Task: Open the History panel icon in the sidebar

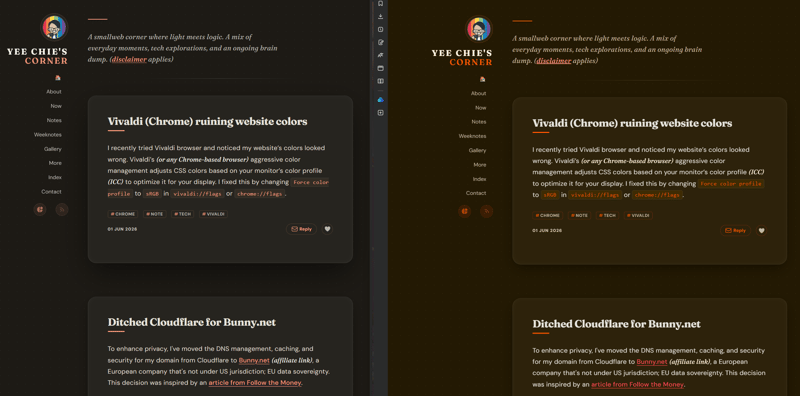Action: pos(381,30)
